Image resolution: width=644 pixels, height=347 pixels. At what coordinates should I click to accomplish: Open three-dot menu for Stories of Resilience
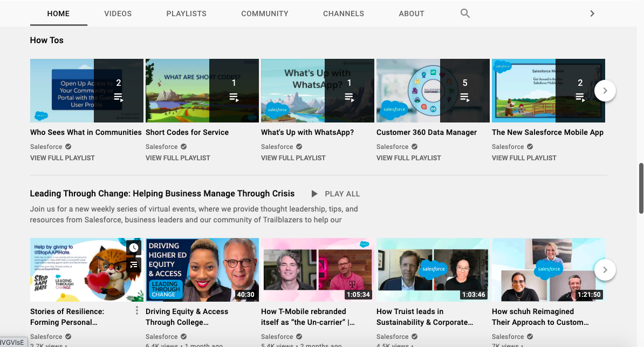137,311
